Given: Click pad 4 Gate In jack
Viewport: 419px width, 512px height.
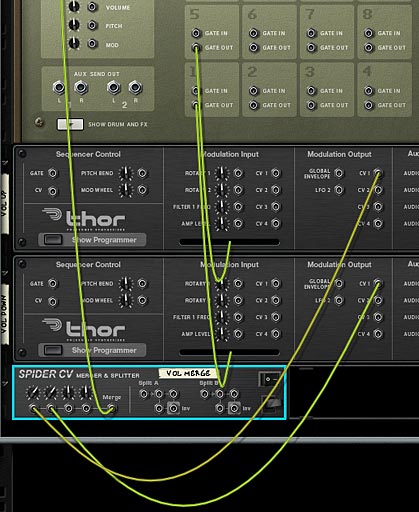Looking at the screenshot, I should (368, 90).
